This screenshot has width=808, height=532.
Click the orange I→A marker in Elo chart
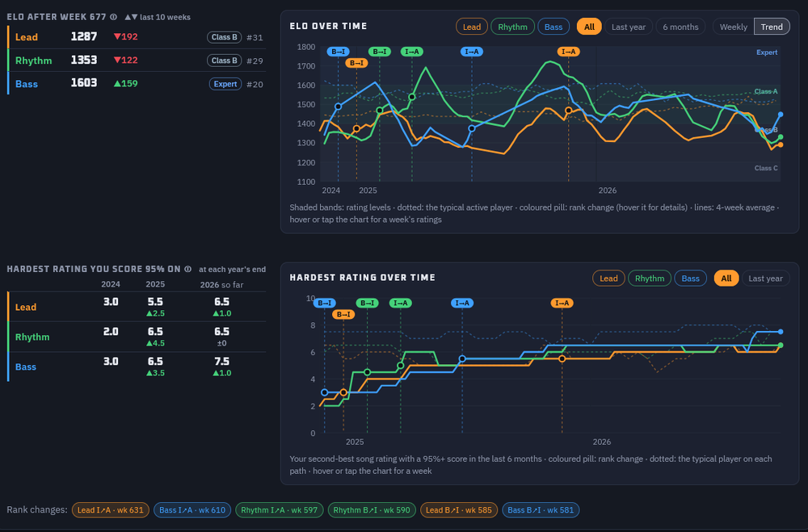coord(568,52)
